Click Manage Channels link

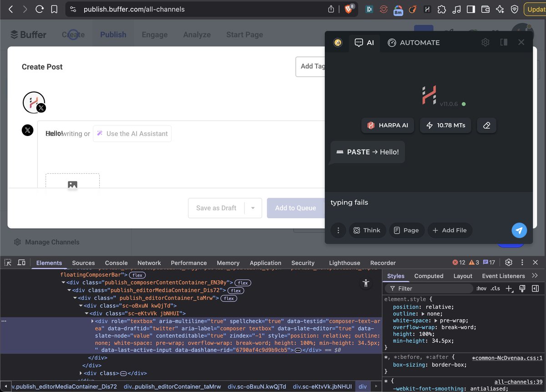tap(47, 242)
